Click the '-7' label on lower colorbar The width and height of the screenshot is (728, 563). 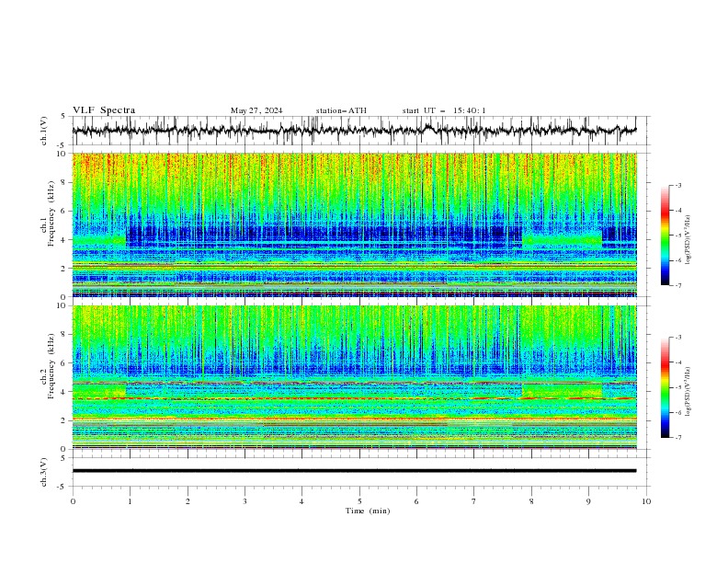pos(677,437)
